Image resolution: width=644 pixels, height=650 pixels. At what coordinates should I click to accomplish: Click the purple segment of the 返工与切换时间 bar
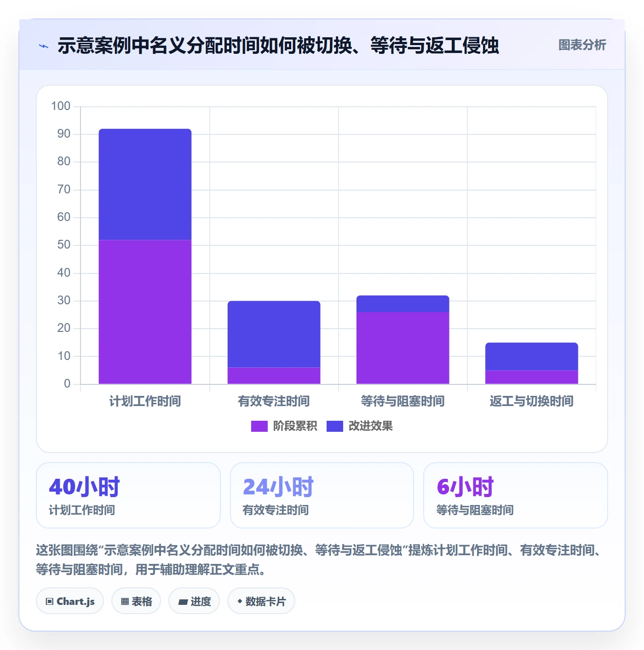(531, 377)
